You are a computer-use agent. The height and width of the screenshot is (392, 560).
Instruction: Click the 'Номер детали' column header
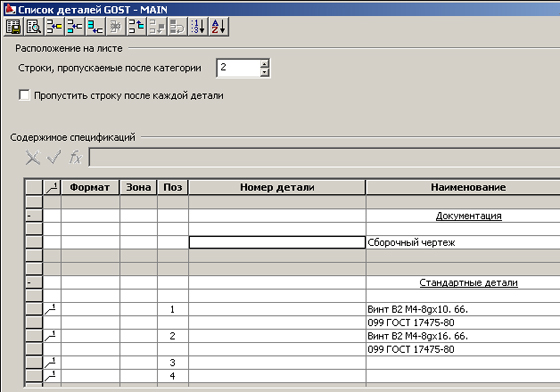click(x=277, y=187)
